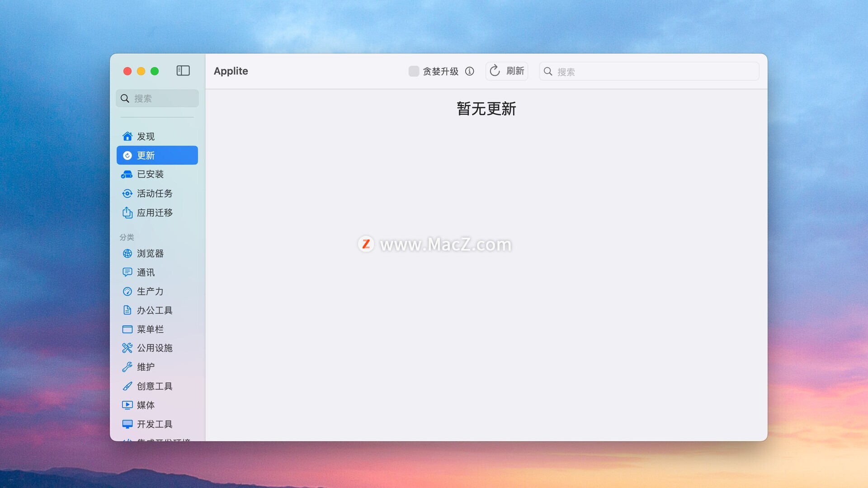This screenshot has width=868, height=488.
Task: Select the 维护 wrench icon category
Action: (127, 367)
